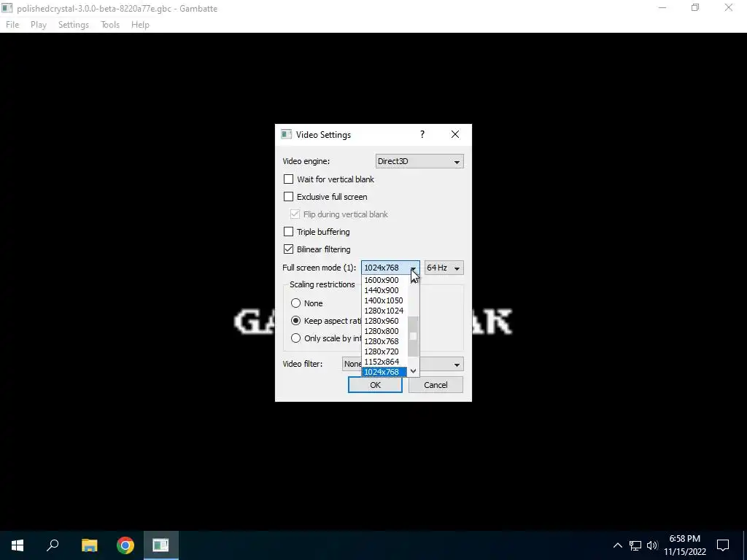Click resolution list scrollbar down arrow

point(413,371)
